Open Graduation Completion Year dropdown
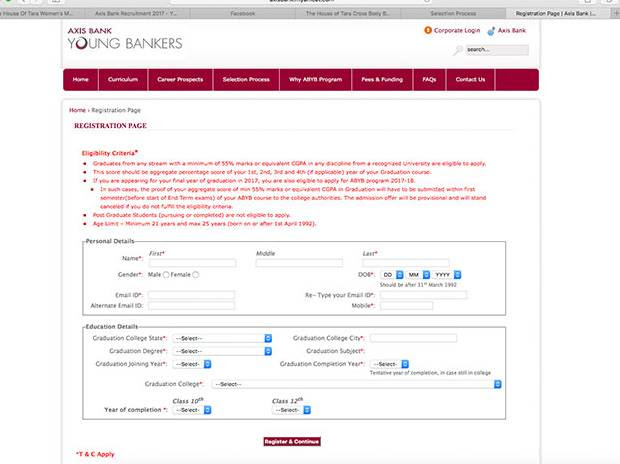Viewport: 620px width, 464px height. (x=389, y=364)
